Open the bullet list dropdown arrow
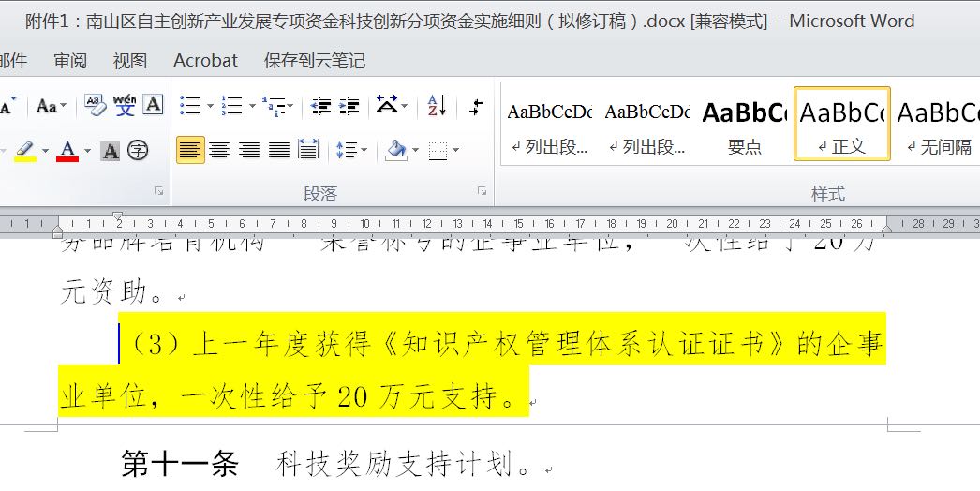The width and height of the screenshot is (980, 491). pos(210,106)
